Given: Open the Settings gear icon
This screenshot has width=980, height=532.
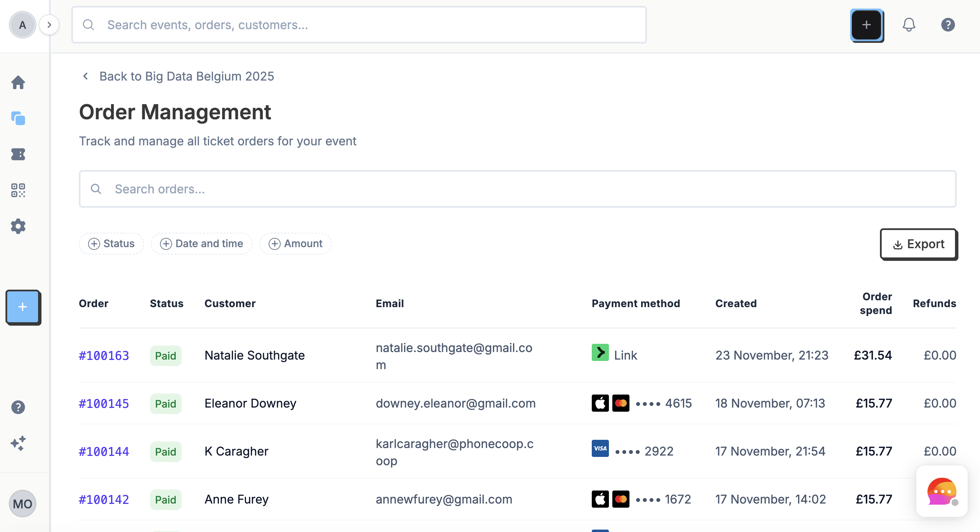Looking at the screenshot, I should 18,226.
